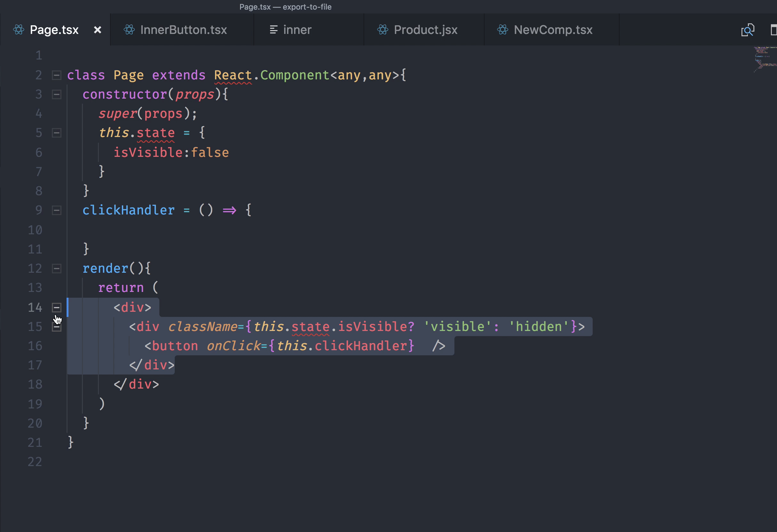This screenshot has height=532, width=777.
Task: Click React icon on NewComp.tsx tab
Action: [x=502, y=30]
